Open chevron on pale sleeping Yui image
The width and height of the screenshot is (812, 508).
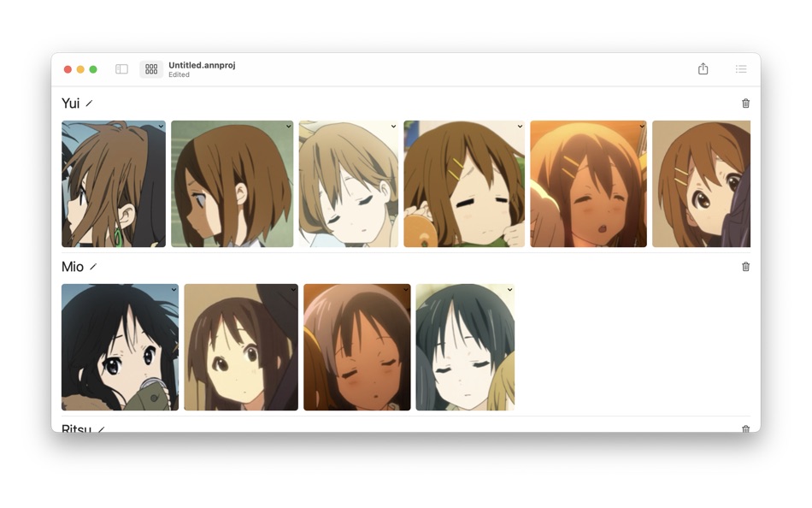393,127
